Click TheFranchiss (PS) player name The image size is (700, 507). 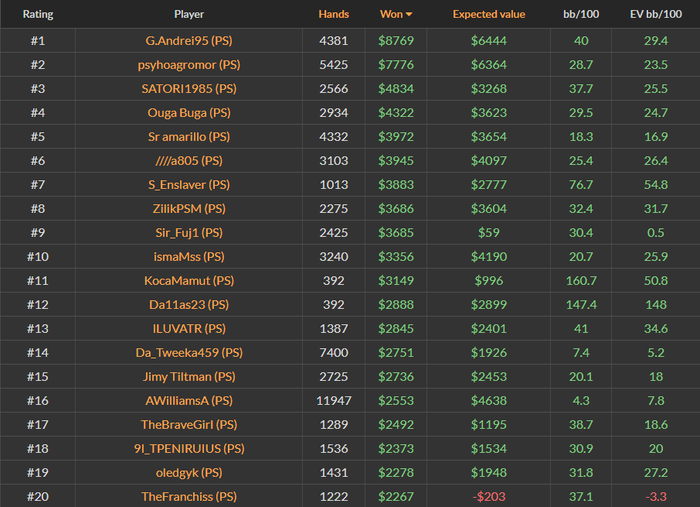(189, 497)
